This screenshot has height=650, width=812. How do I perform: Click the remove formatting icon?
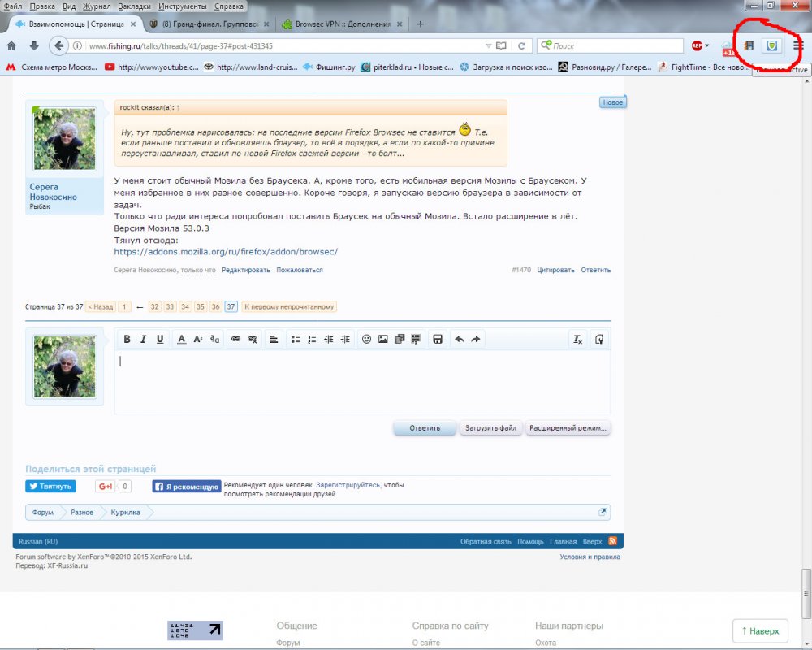(577, 339)
